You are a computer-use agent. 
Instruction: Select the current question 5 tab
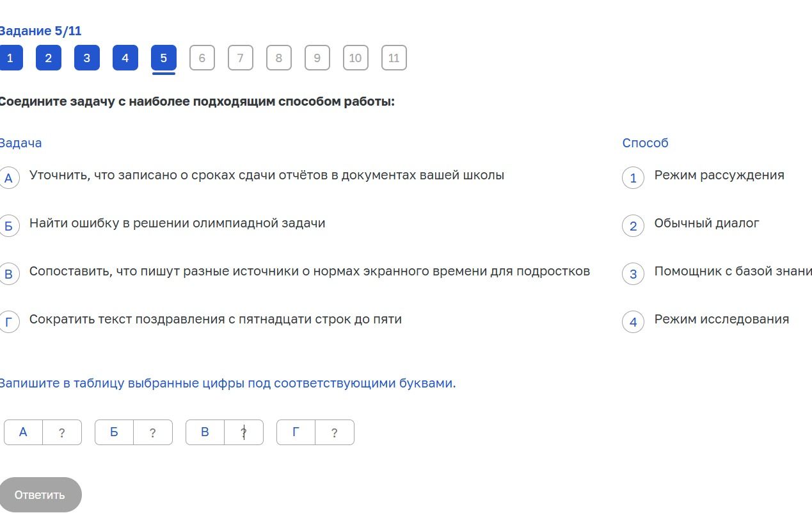tap(164, 58)
